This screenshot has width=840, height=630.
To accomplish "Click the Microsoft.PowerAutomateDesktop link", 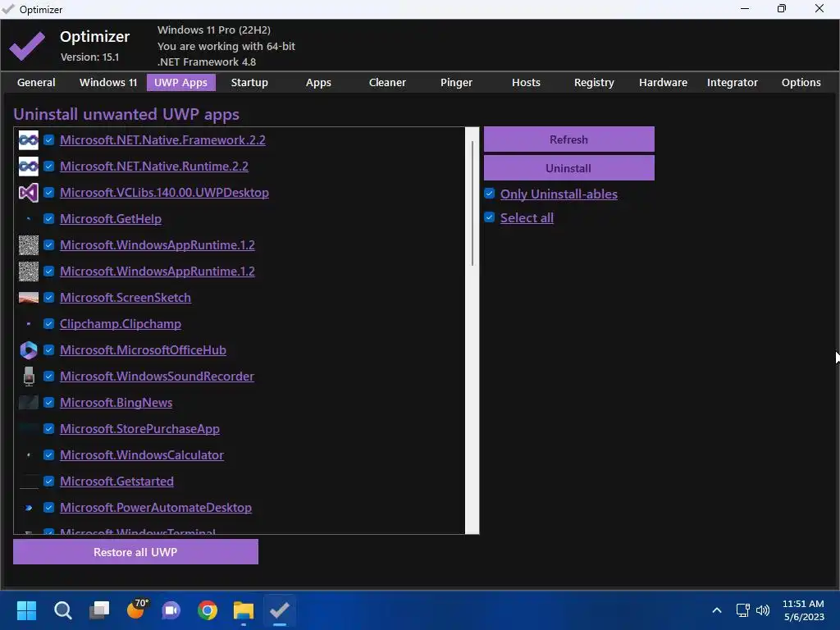I will 156,507.
